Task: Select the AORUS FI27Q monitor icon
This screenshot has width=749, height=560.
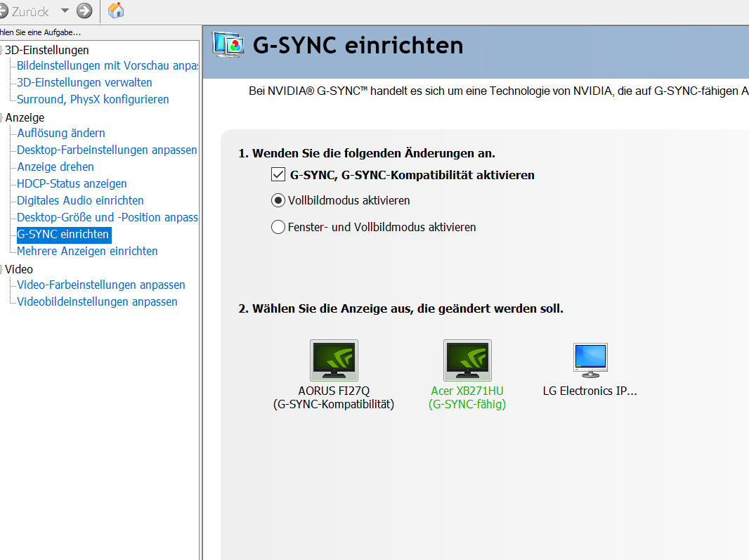Action: pos(334,360)
